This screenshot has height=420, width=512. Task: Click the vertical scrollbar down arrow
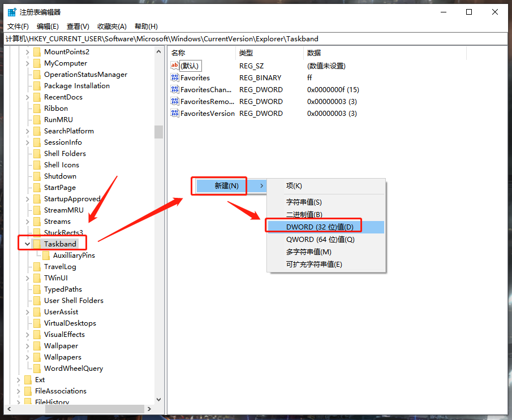[158, 401]
